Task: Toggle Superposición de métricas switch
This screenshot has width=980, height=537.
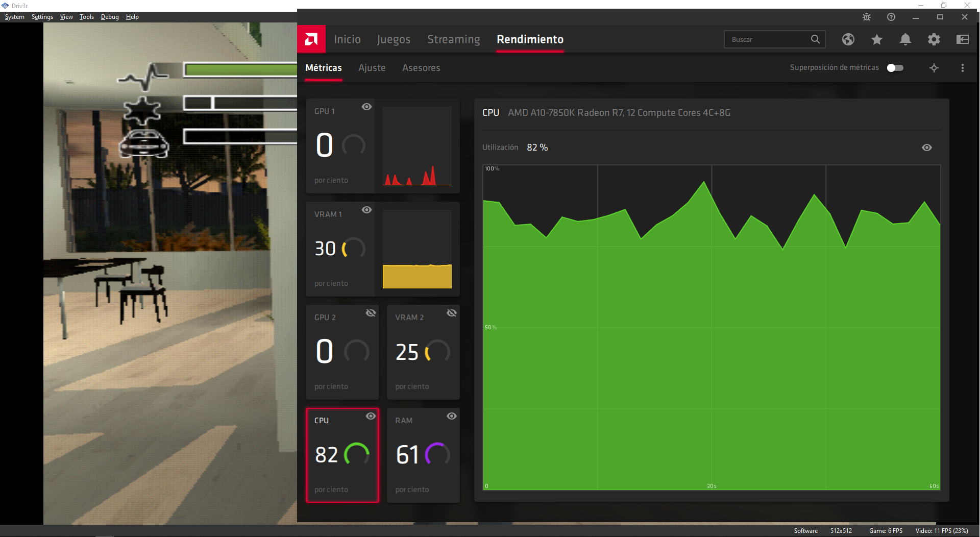Action: click(895, 68)
